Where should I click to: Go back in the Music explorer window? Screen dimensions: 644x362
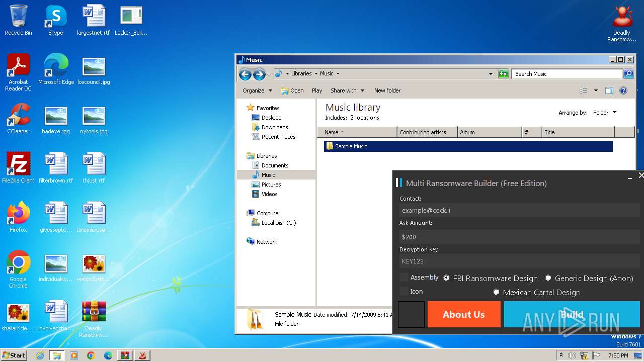click(x=245, y=74)
